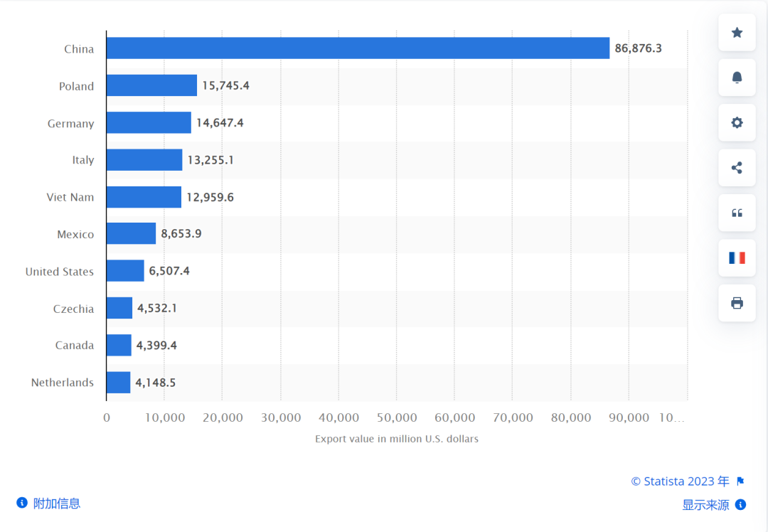Click the Viet Nam bar
The width and height of the screenshot is (768, 532).
(x=144, y=197)
